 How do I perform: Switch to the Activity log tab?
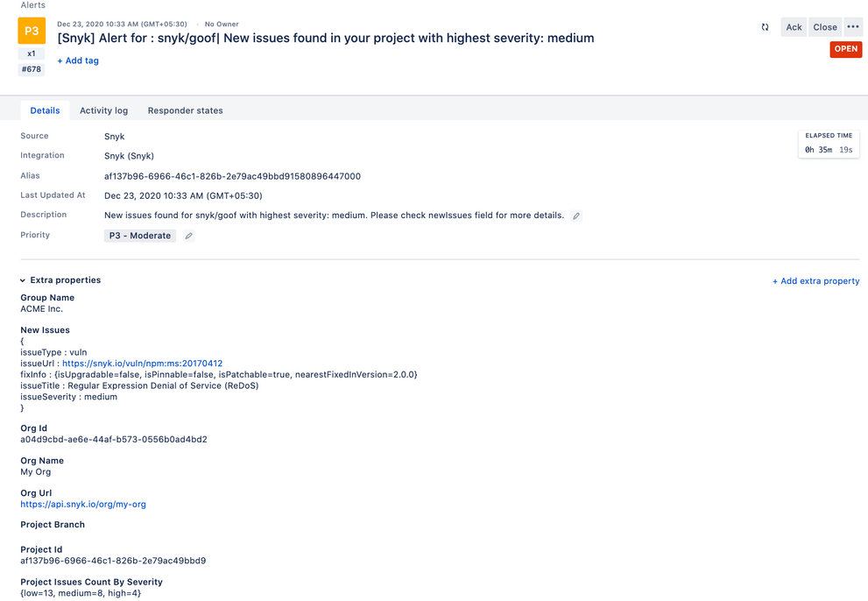[103, 110]
